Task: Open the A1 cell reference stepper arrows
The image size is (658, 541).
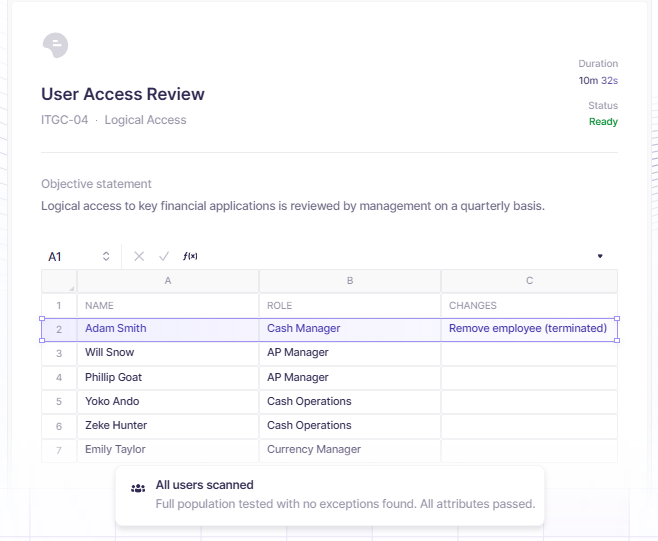Action: click(106, 256)
